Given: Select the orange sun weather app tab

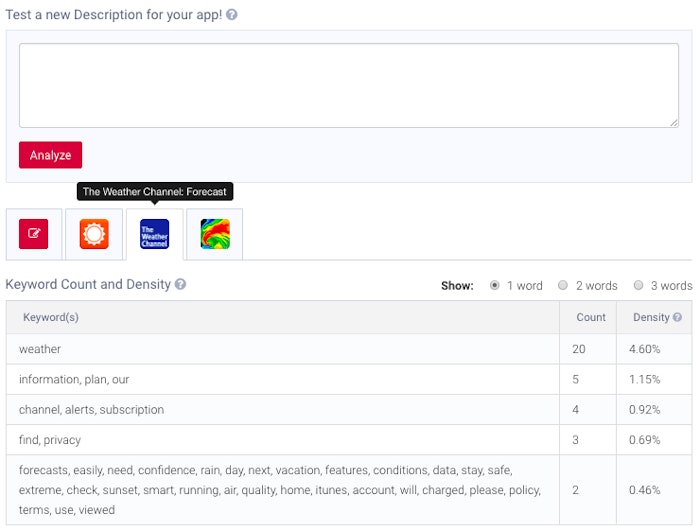Looking at the screenshot, I should click(x=94, y=234).
